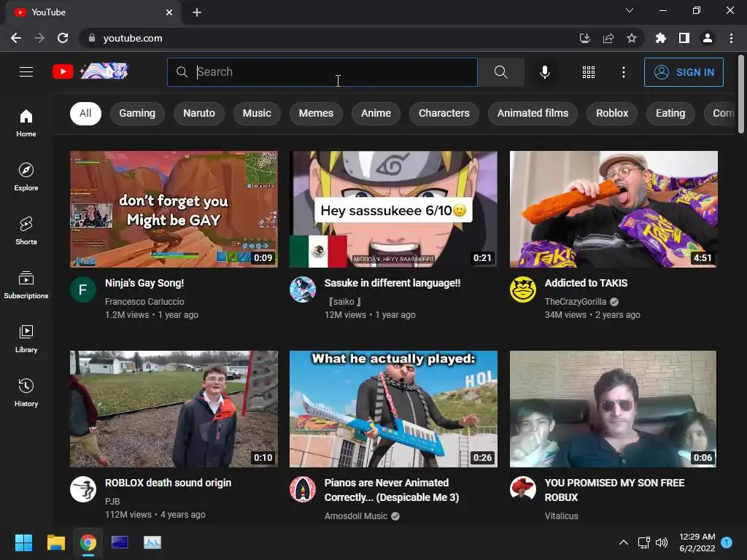Click inside the YouTube search field
This screenshot has width=747, height=560.
[x=322, y=72]
